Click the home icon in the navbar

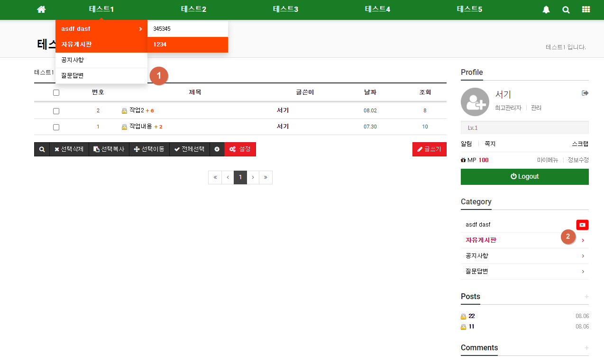(x=41, y=9)
